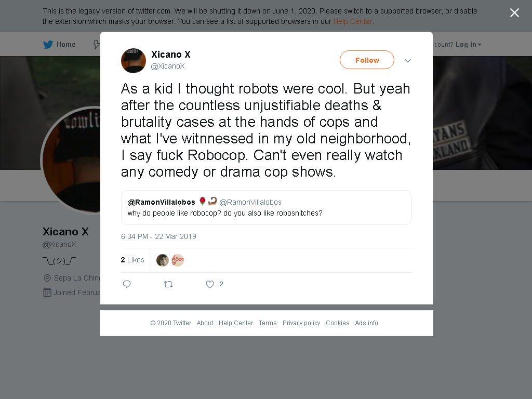The image size is (532, 399).
Task: View second liker's 5000 avatar
Action: 178,260
